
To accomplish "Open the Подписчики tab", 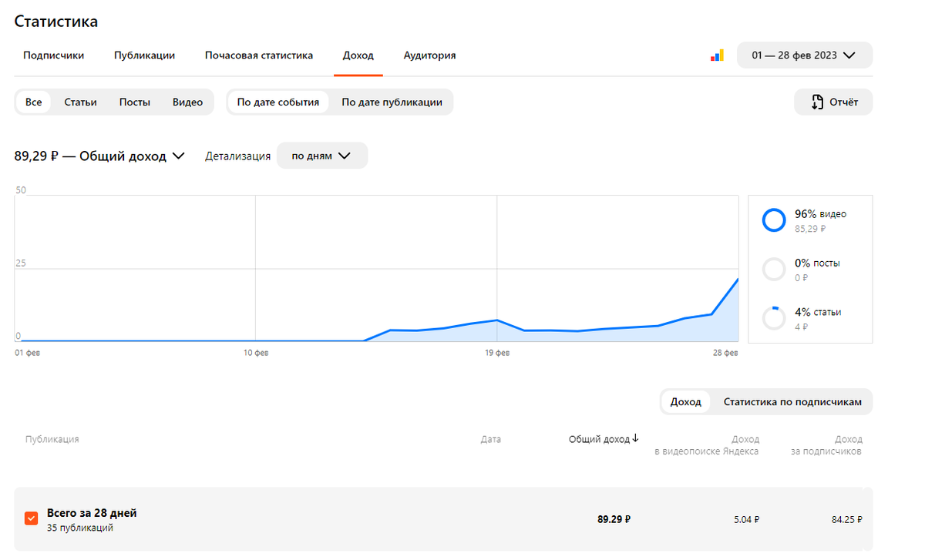I will point(53,55).
